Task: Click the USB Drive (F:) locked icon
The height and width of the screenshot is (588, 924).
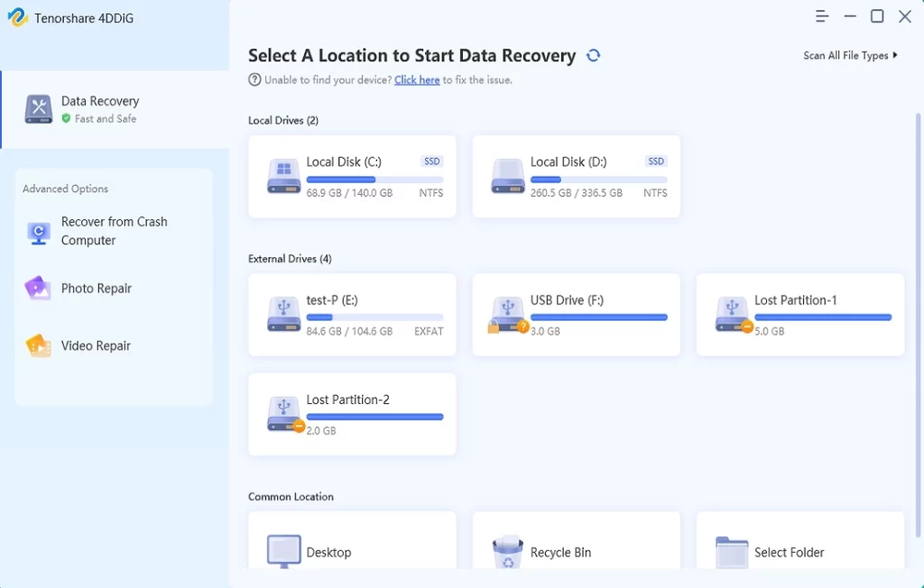Action: [508, 316]
